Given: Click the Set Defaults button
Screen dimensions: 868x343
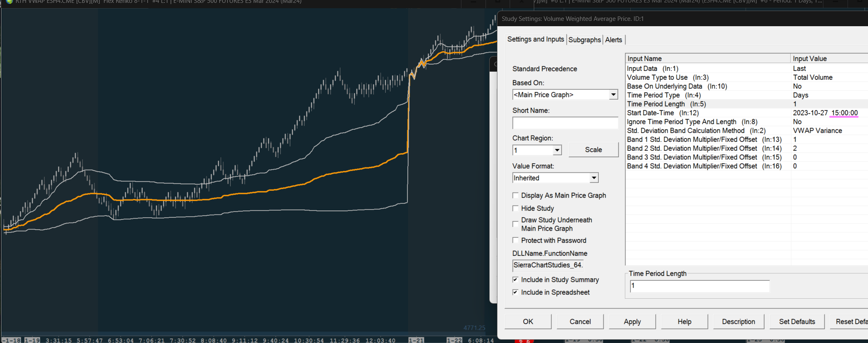Looking at the screenshot, I should coord(797,322).
